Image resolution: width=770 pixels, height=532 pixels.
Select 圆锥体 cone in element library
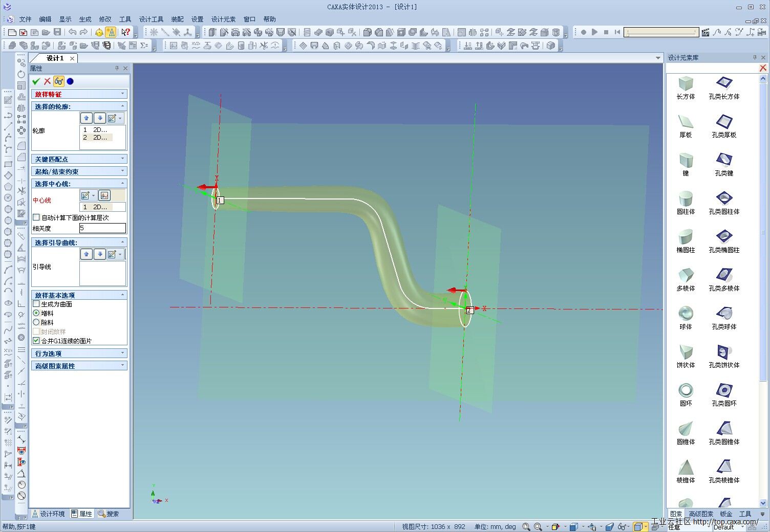tap(686, 433)
